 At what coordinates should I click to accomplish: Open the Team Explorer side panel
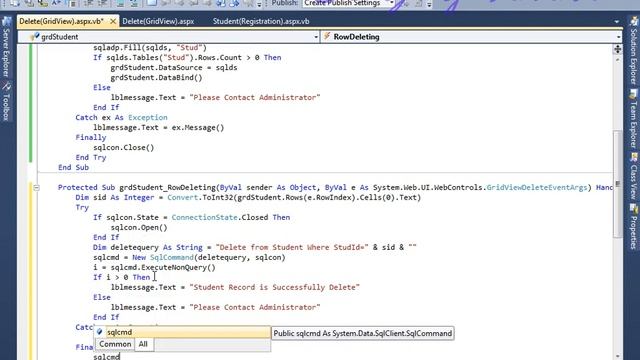(633, 119)
